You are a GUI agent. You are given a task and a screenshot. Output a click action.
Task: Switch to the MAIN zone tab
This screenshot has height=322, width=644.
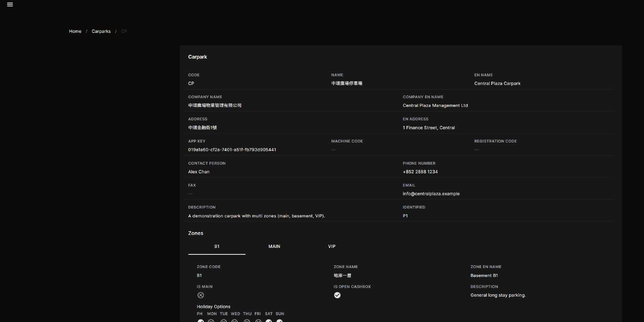[274, 246]
